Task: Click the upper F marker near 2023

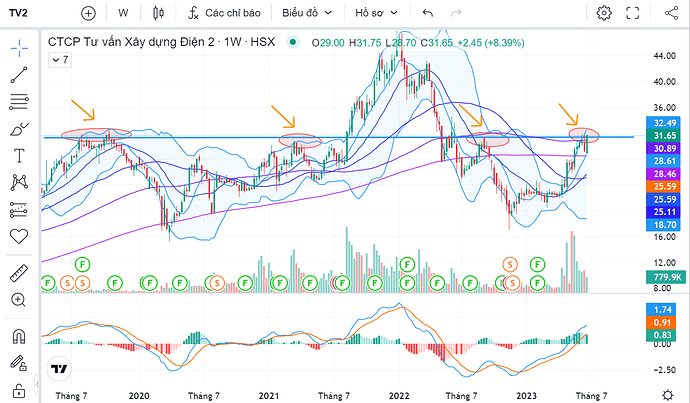Action: click(x=537, y=265)
